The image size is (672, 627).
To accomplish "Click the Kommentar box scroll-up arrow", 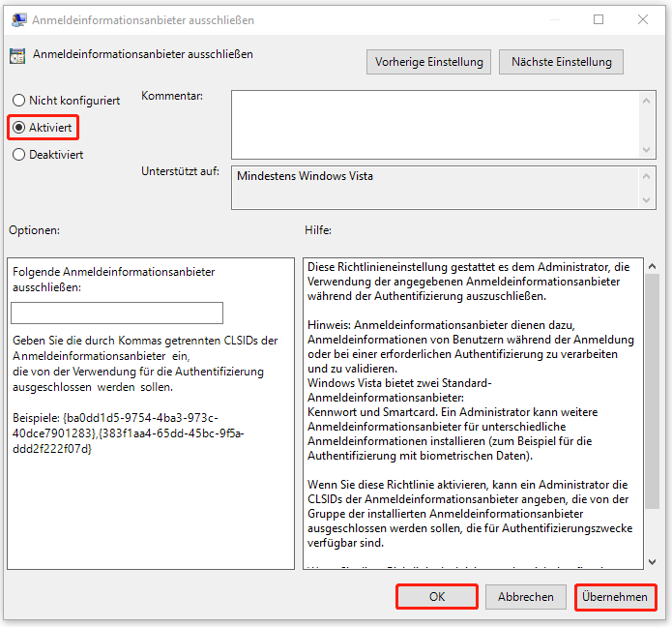I will (x=647, y=101).
